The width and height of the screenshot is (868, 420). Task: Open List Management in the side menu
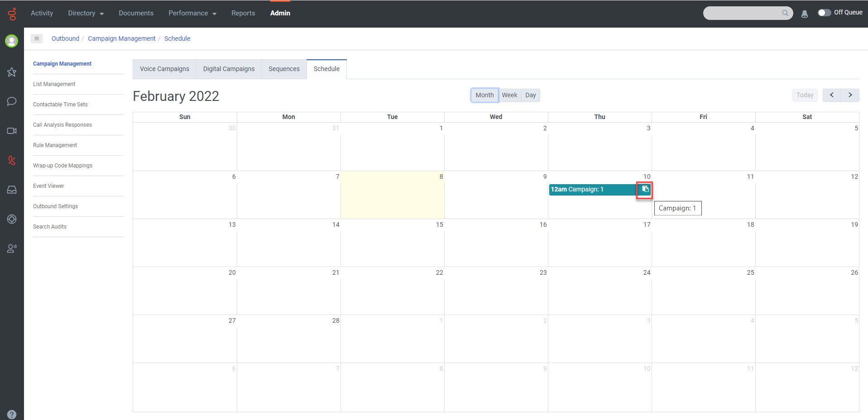click(54, 84)
